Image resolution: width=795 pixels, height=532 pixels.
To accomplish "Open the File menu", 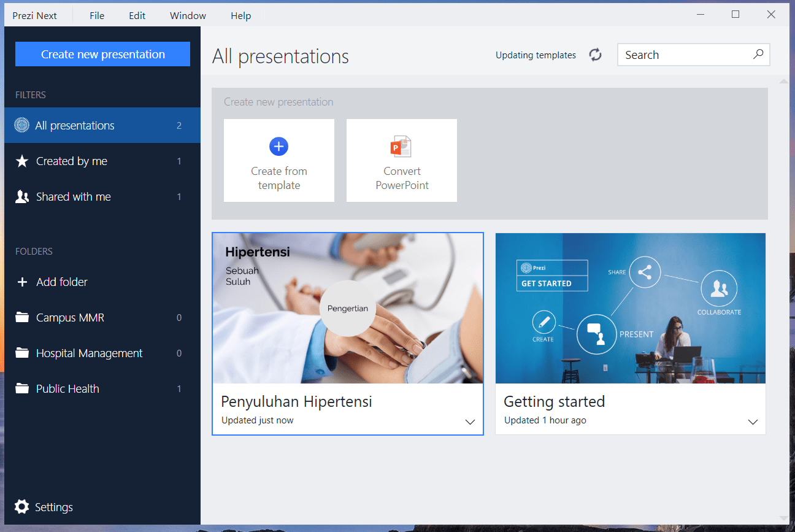I will pos(97,16).
